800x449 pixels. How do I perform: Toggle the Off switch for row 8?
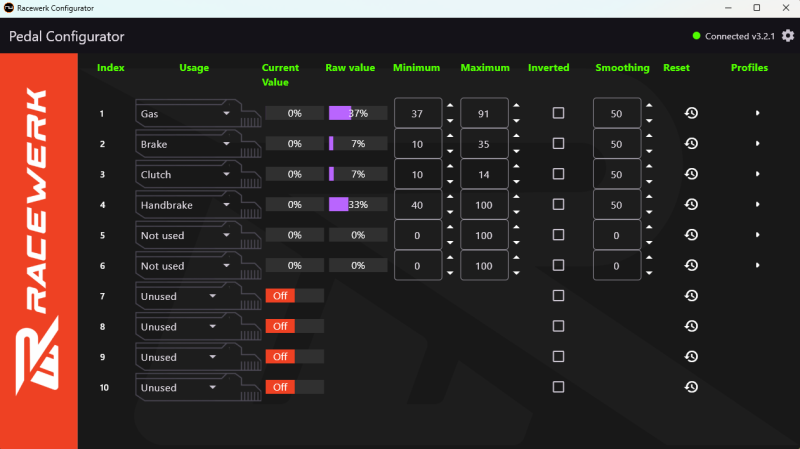[294, 326]
